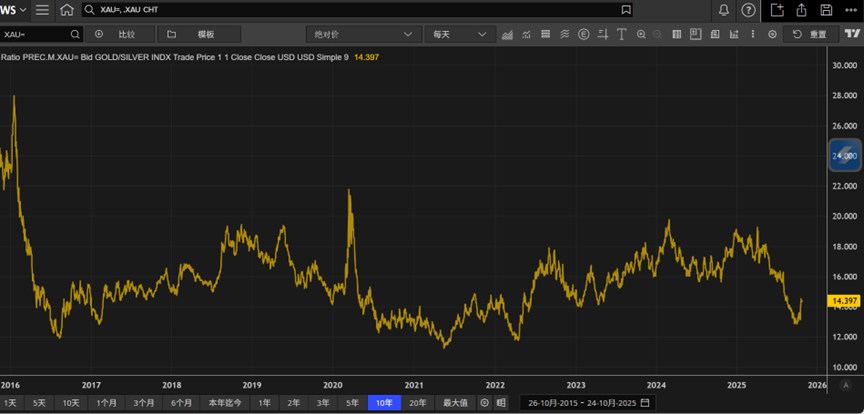
Task: Click the blue floating widget near 24.000
Action: (845, 156)
